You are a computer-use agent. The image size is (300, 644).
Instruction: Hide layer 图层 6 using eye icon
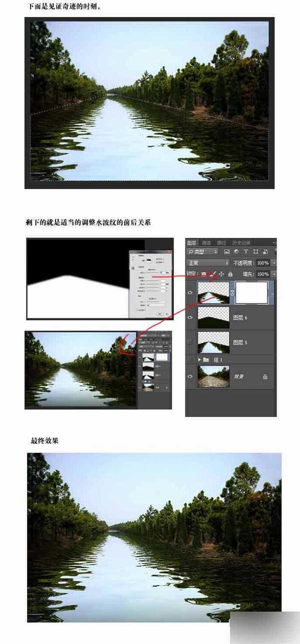click(190, 317)
